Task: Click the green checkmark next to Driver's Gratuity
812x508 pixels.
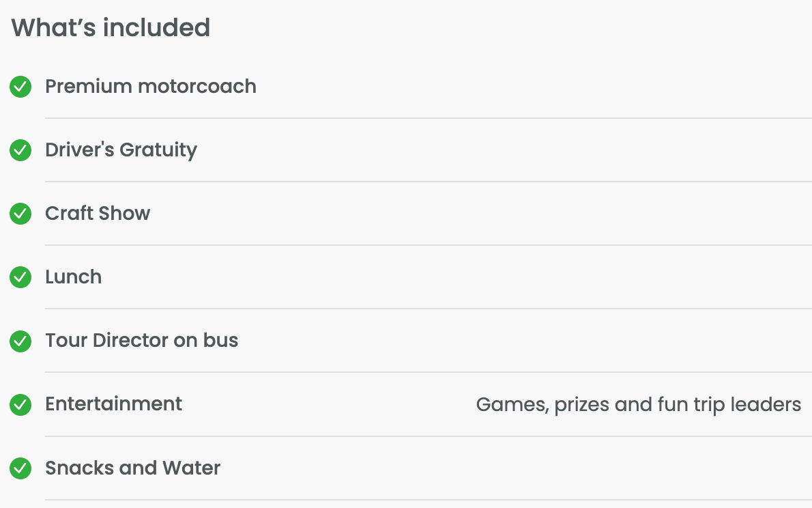Action: [20, 150]
